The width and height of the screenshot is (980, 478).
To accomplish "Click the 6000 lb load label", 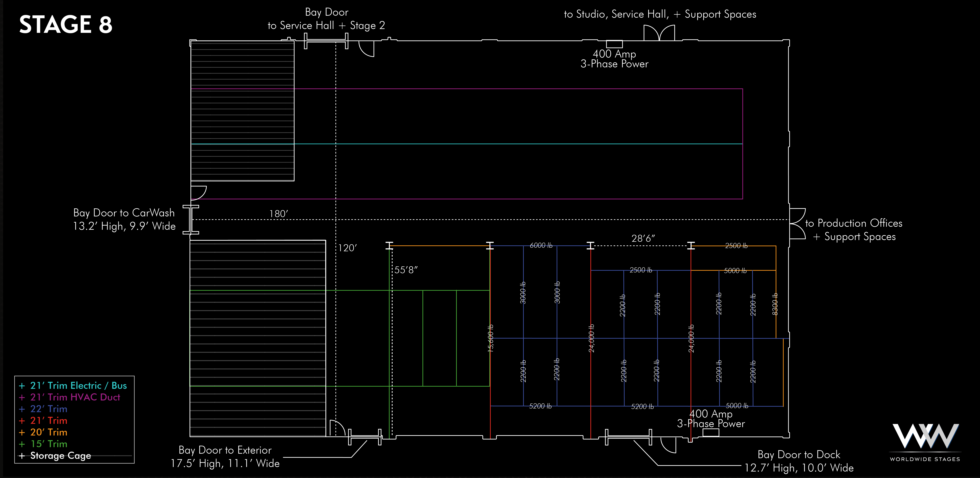I will coord(541,245).
